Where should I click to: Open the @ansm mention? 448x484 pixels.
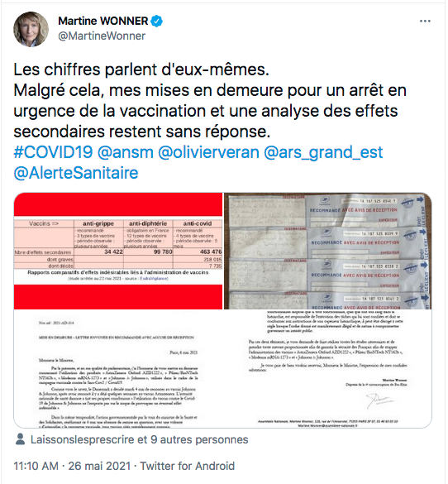click(126, 152)
